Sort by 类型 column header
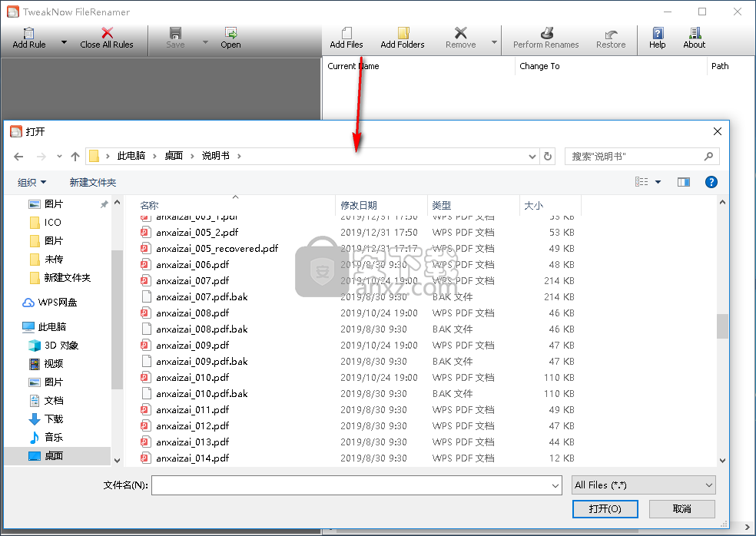 click(x=442, y=205)
